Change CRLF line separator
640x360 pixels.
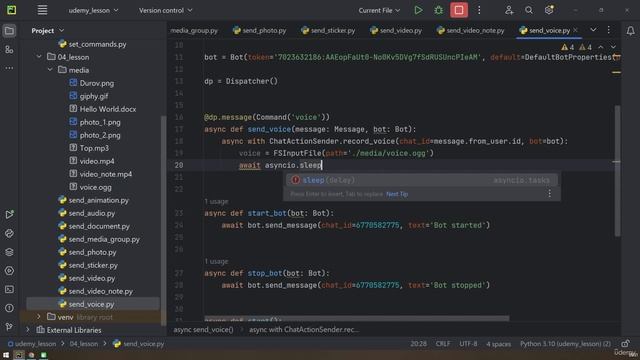[443, 344]
